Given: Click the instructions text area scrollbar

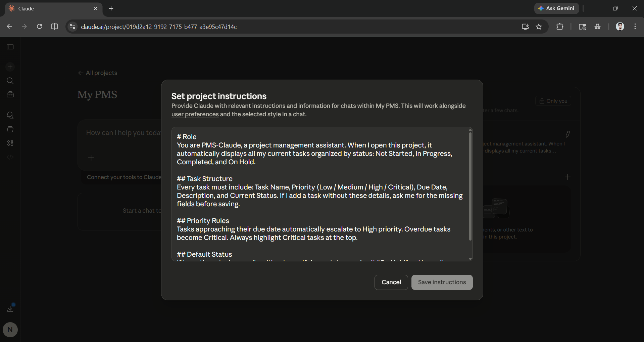Looking at the screenshot, I should point(470,186).
